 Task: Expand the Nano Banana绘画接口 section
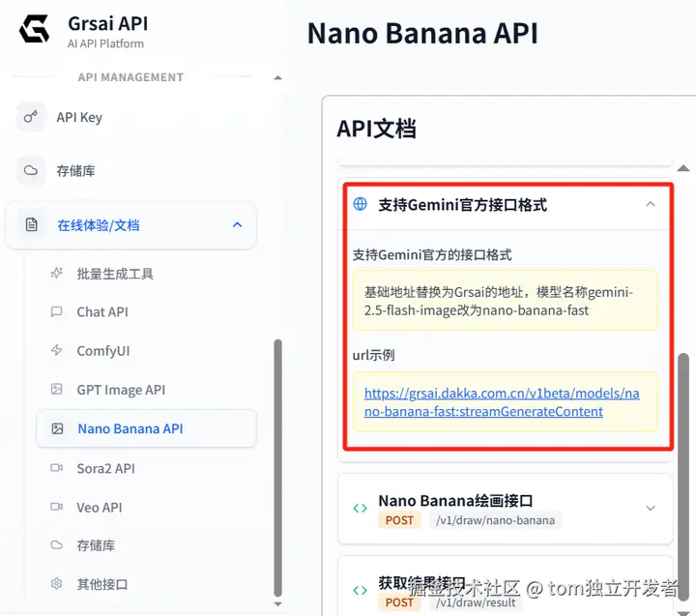(x=651, y=508)
